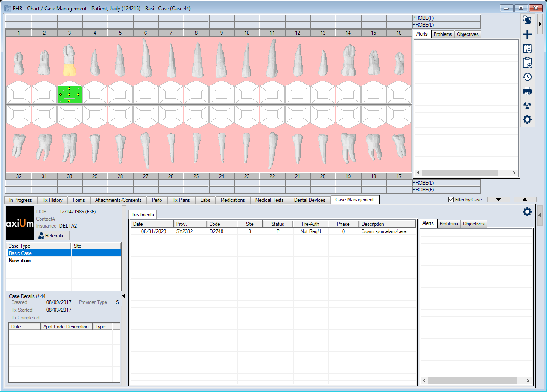Image resolution: width=547 pixels, height=392 pixels.
Task: Click the New item link
Action: tap(20, 261)
